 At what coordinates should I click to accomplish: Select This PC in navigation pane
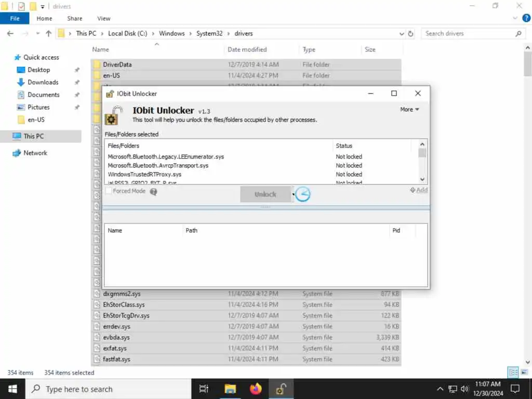[34, 136]
